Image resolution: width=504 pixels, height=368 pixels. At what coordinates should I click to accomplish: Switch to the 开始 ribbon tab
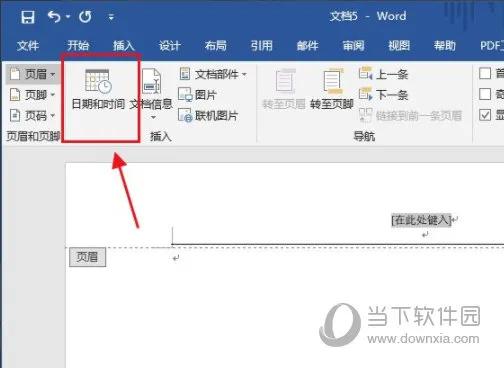point(78,45)
